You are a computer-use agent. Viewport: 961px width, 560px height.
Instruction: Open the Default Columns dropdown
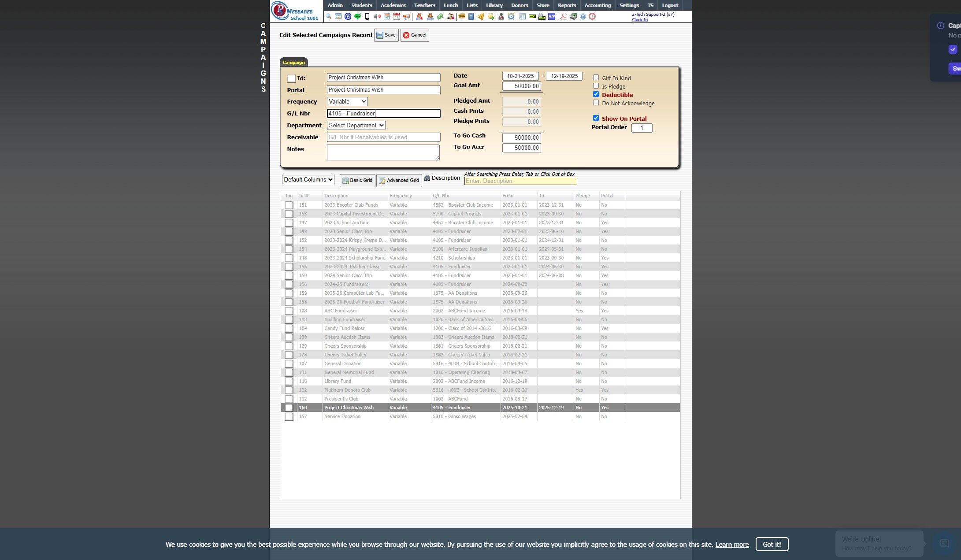tap(308, 180)
